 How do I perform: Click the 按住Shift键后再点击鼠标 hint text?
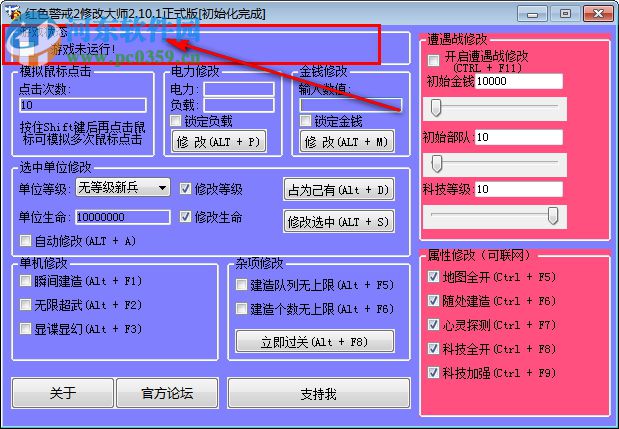click(x=82, y=133)
